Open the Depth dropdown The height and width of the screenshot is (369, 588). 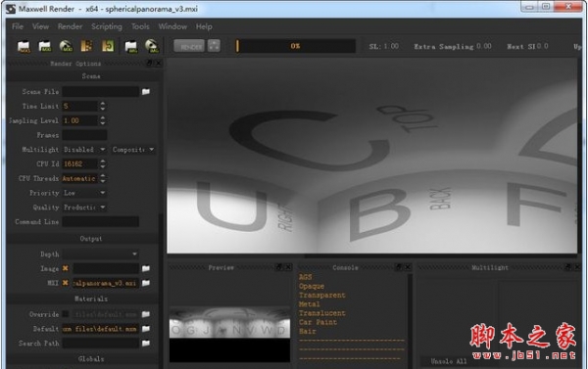(x=101, y=254)
